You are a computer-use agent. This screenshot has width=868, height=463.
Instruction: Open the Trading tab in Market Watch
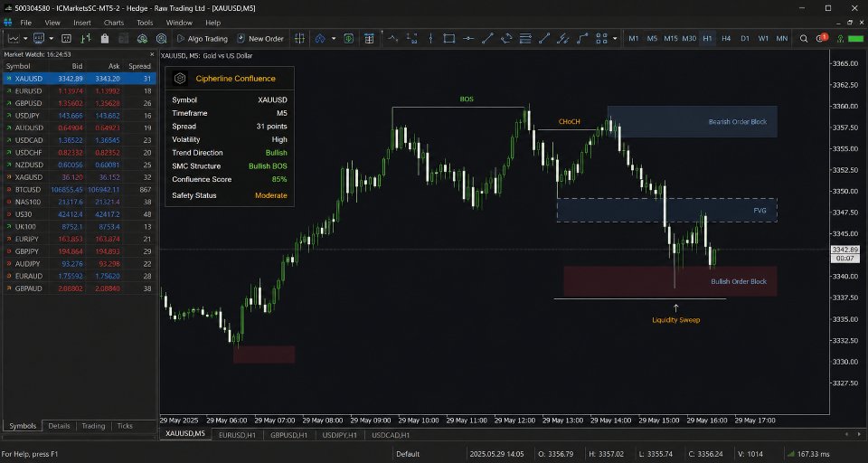[93, 426]
